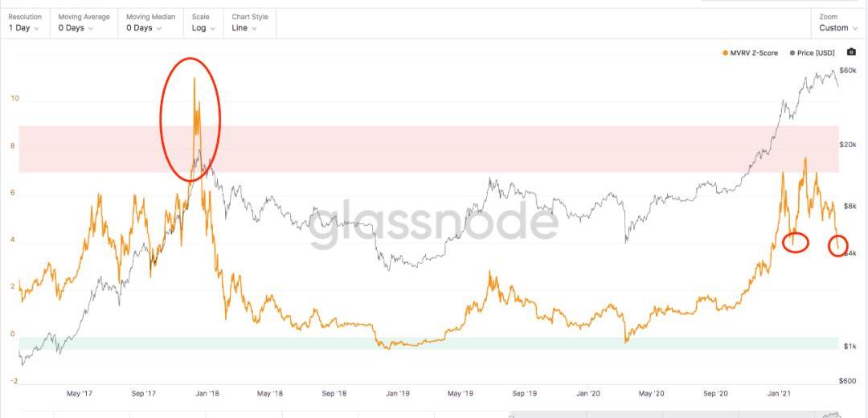Click the MVRV peak inside large red ellipse

coord(194,79)
